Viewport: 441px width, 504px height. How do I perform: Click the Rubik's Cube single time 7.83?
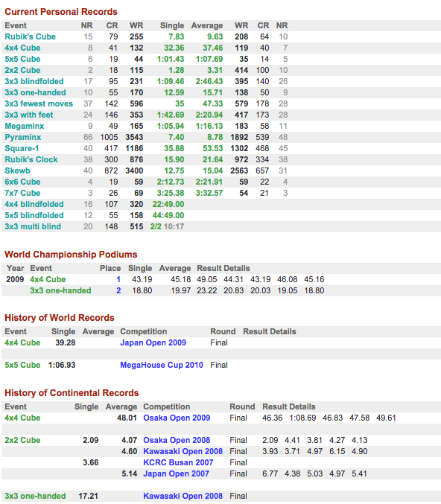(x=177, y=36)
